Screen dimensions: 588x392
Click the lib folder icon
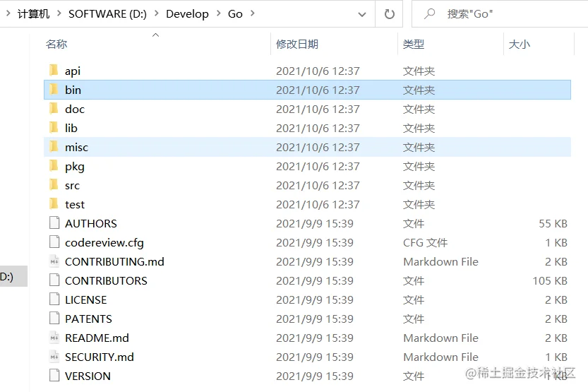[x=54, y=128]
